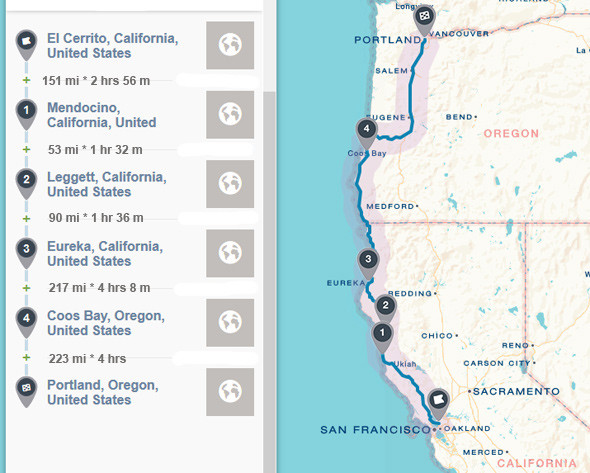Select waypoint 1 pin next to Mendocino
The width and height of the screenshot is (590, 473).
(26, 114)
